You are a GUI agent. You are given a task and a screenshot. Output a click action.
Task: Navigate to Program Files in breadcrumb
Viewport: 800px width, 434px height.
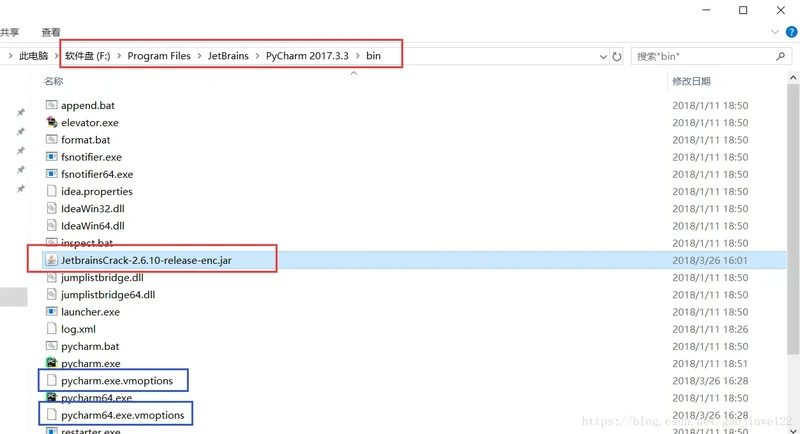point(159,56)
